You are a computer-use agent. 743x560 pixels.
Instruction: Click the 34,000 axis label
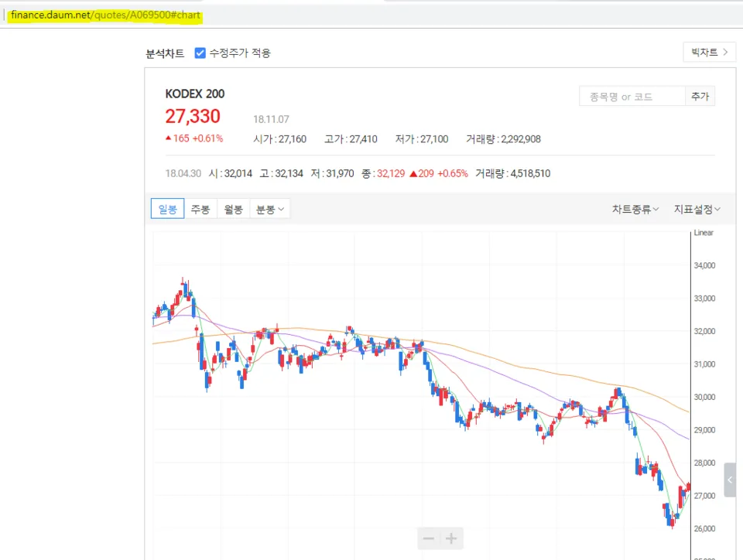(x=704, y=265)
